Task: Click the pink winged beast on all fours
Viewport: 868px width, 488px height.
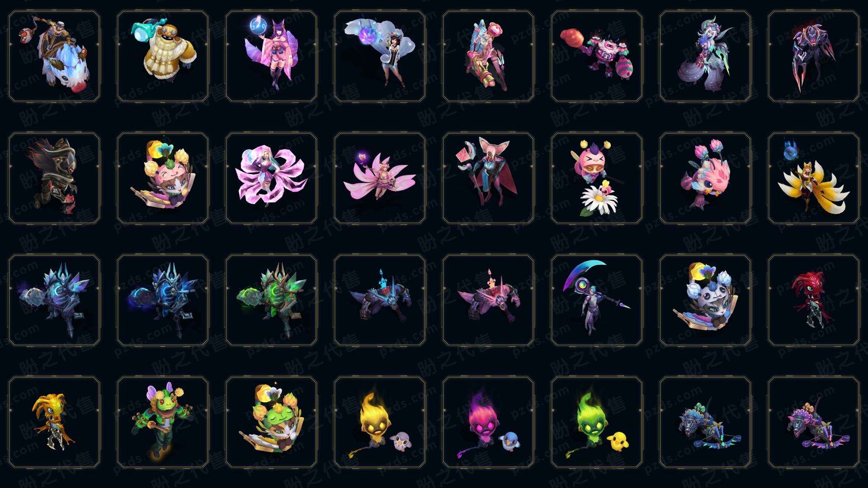Action: tap(488, 300)
